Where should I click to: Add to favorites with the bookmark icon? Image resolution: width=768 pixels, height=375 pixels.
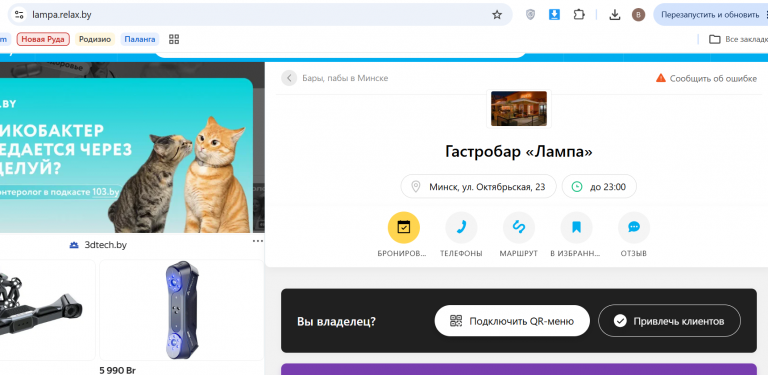[576, 227]
